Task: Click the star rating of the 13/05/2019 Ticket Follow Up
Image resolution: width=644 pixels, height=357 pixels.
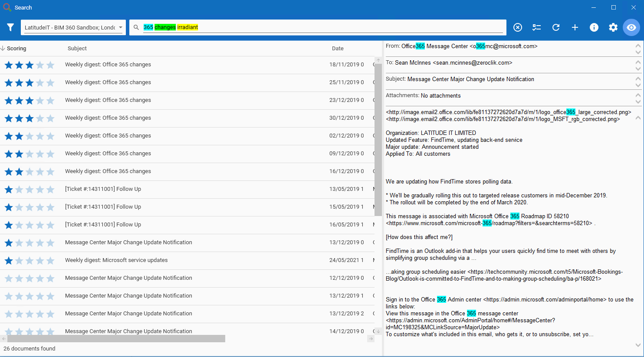Action: pos(30,190)
